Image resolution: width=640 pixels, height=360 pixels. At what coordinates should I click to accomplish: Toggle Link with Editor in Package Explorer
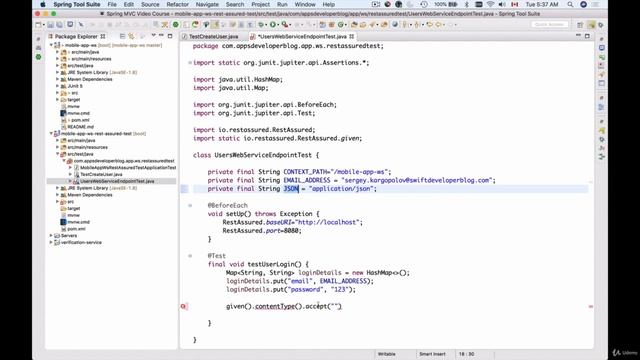[x=131, y=36]
